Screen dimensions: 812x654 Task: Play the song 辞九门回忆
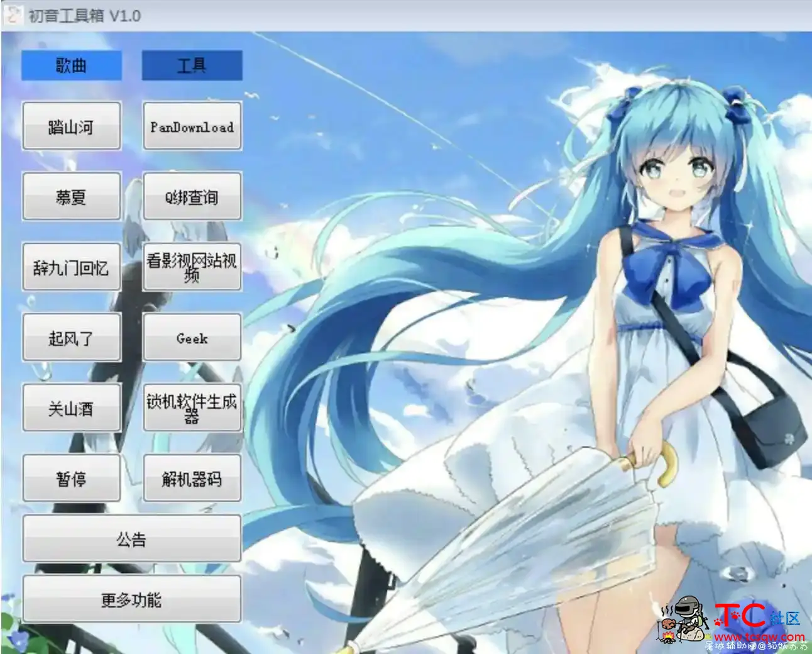coord(71,267)
